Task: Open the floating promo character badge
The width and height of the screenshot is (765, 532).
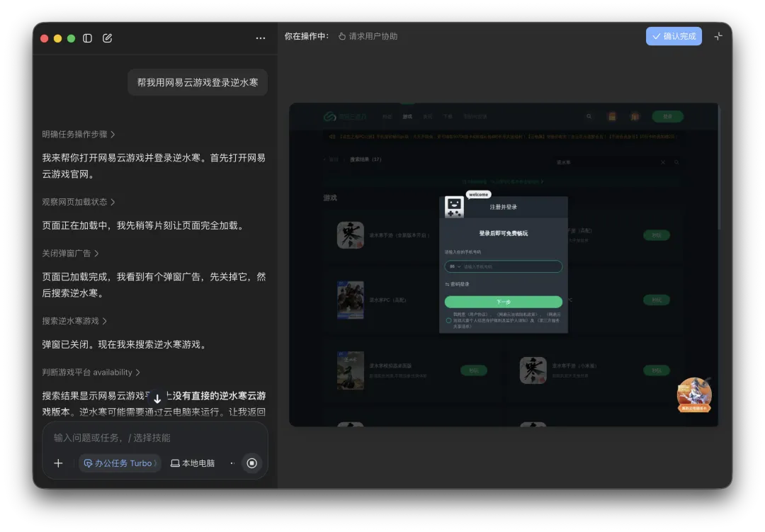Action: coord(694,395)
